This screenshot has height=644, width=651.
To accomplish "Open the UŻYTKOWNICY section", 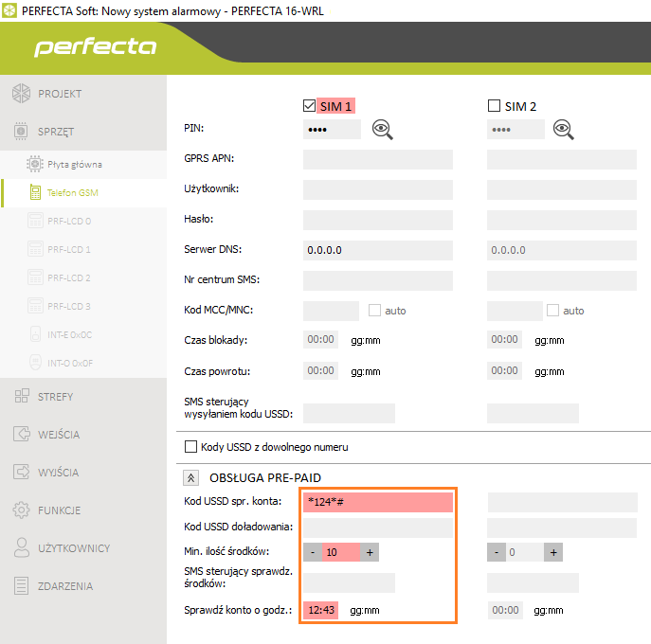I will point(83,548).
